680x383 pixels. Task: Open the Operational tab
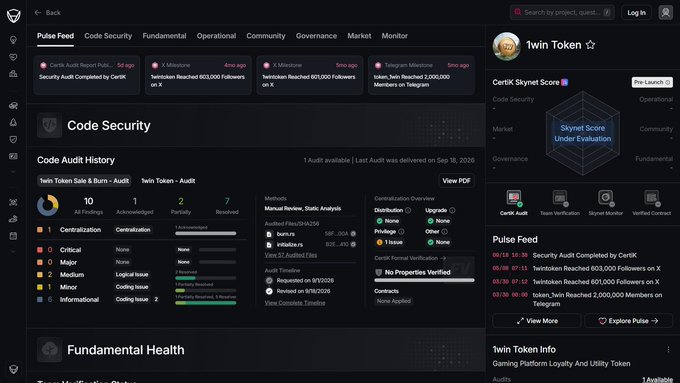point(216,36)
